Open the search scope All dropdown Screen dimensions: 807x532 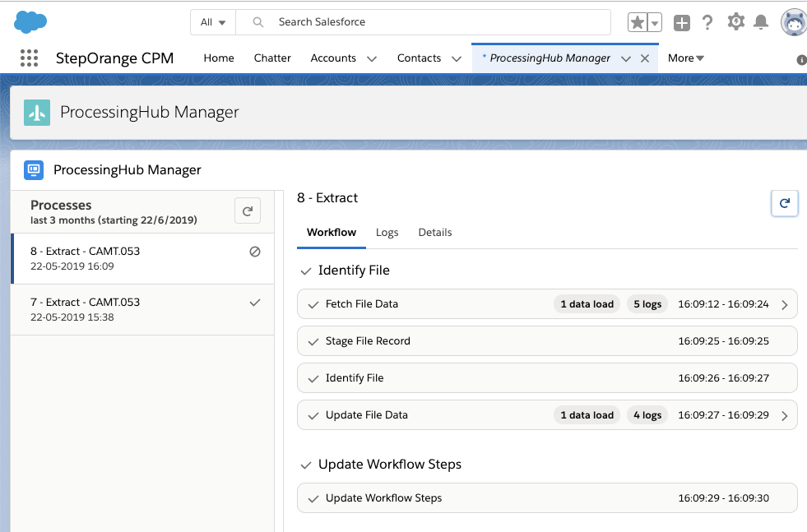212,22
